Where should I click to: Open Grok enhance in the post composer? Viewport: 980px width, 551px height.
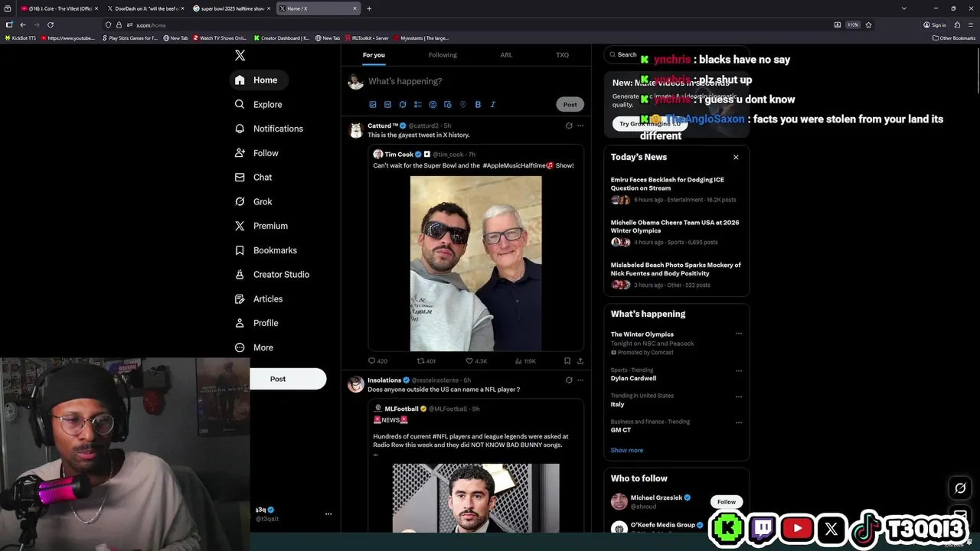pyautogui.click(x=403, y=104)
